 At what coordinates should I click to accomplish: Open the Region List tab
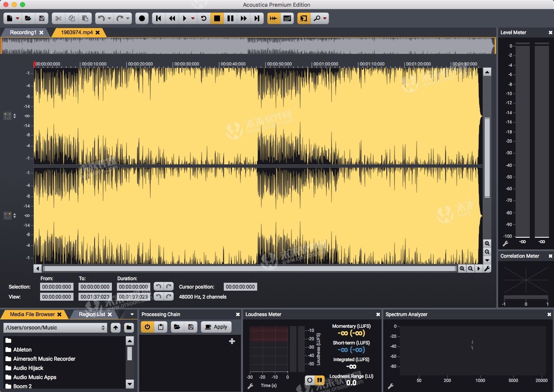[92, 314]
